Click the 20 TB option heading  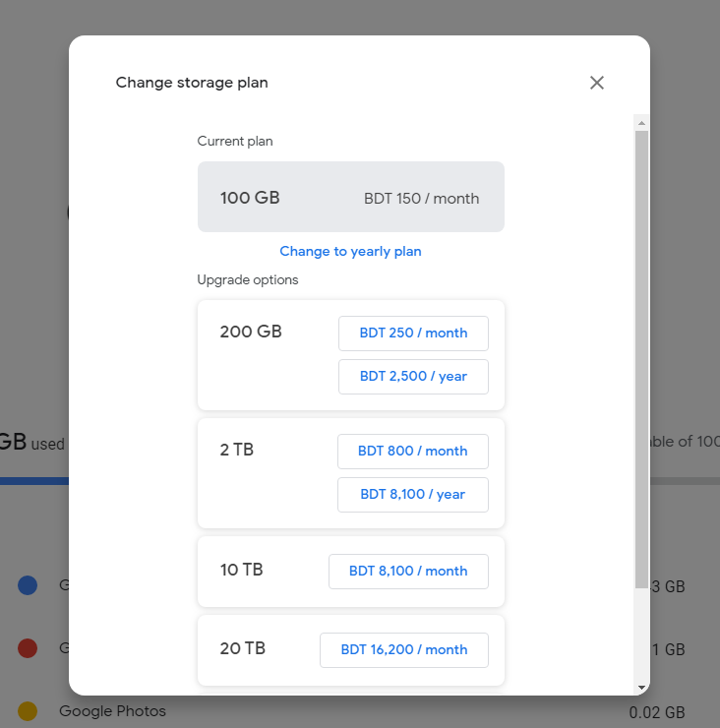pos(242,648)
